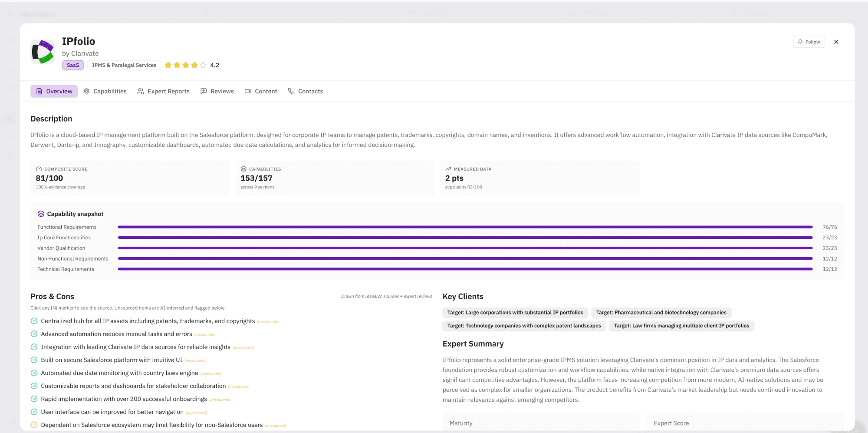The width and height of the screenshot is (868, 433).
Task: Click the 76/76 Functional Requirements count
Action: coord(830,227)
